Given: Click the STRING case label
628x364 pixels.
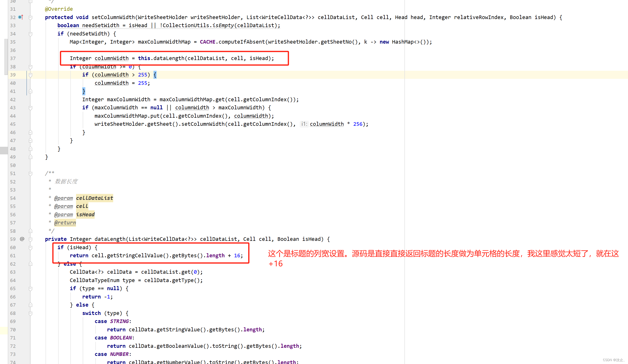Looking at the screenshot, I should (119, 321).
